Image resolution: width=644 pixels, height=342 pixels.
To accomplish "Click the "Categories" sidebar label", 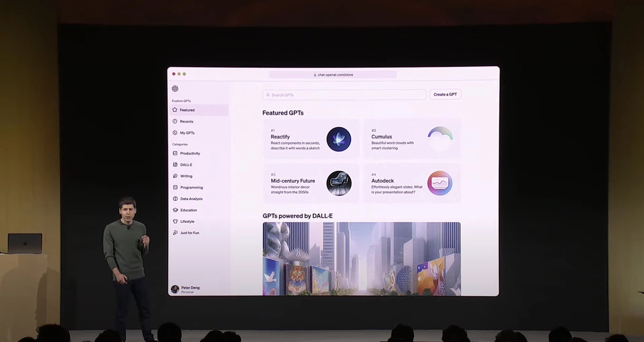I will click(x=180, y=144).
